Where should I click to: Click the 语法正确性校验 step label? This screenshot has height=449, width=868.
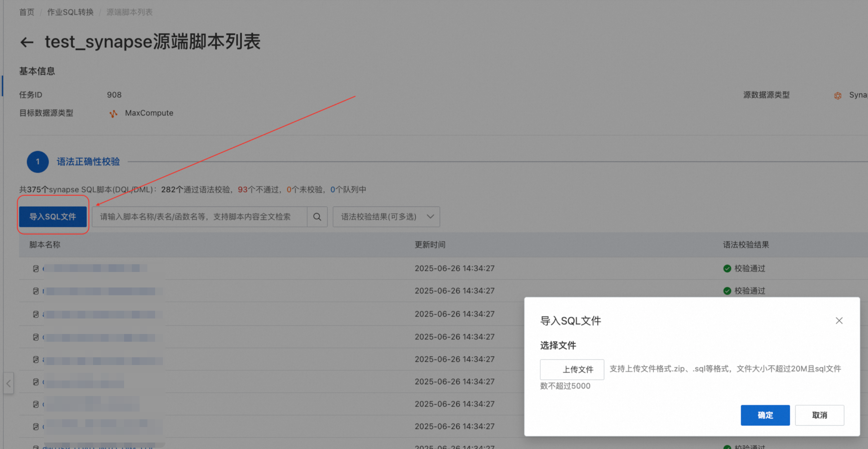coord(88,162)
